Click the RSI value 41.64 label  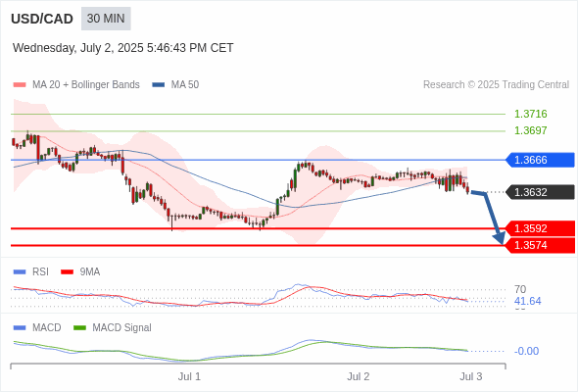[527, 301]
